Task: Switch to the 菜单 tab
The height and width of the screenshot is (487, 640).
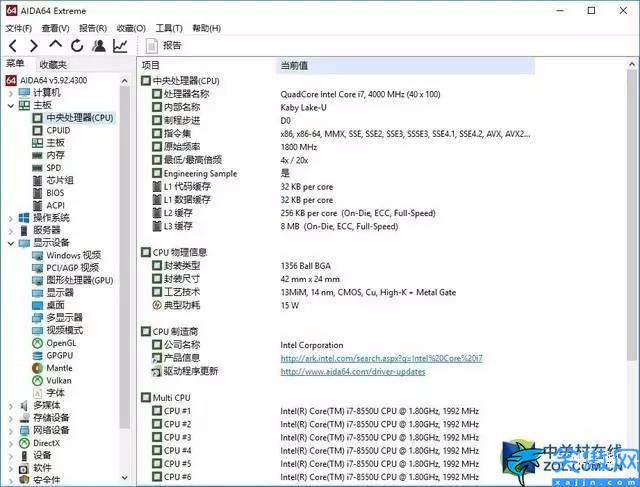Action: [x=16, y=63]
